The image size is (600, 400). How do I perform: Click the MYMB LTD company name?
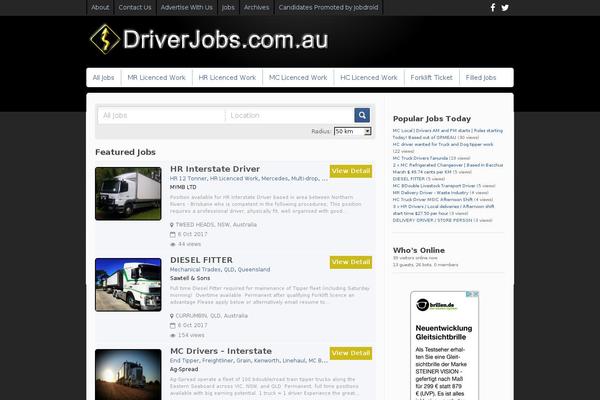click(183, 187)
